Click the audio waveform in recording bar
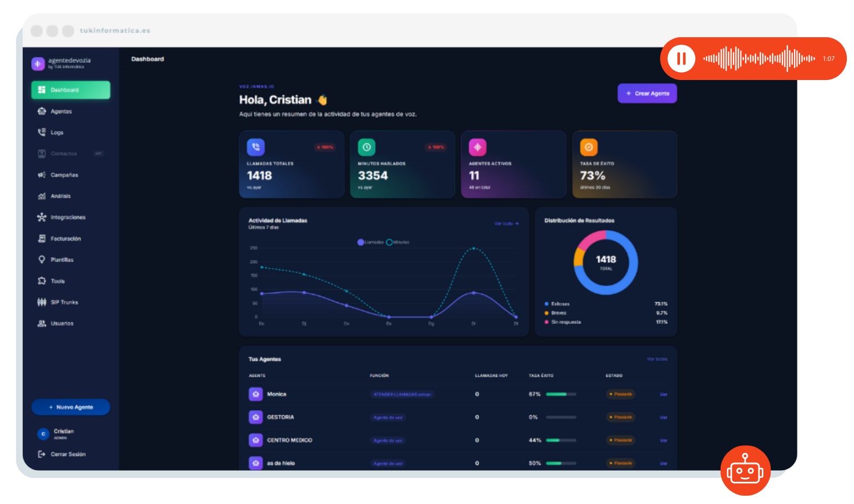The width and height of the screenshot is (854, 504). [x=759, y=58]
